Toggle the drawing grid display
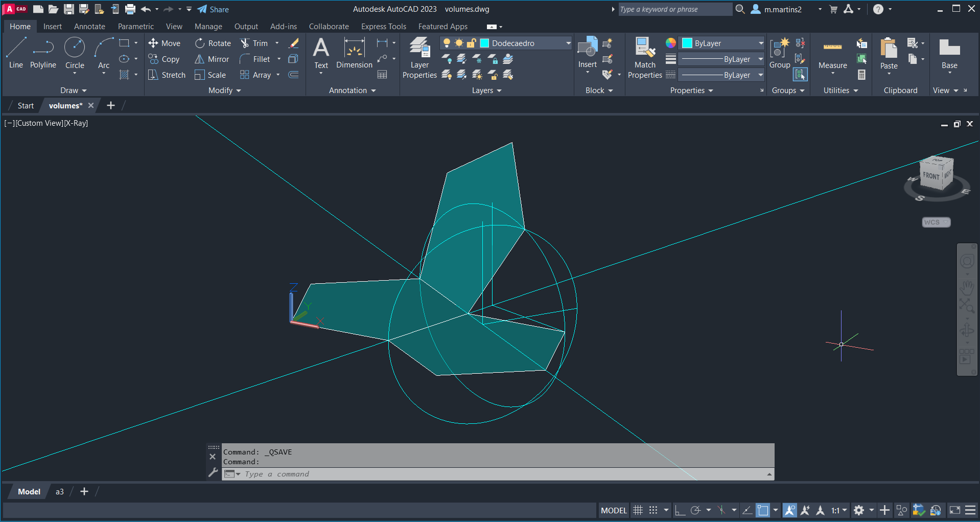Screen dimensions: 980x522 [x=638, y=510]
